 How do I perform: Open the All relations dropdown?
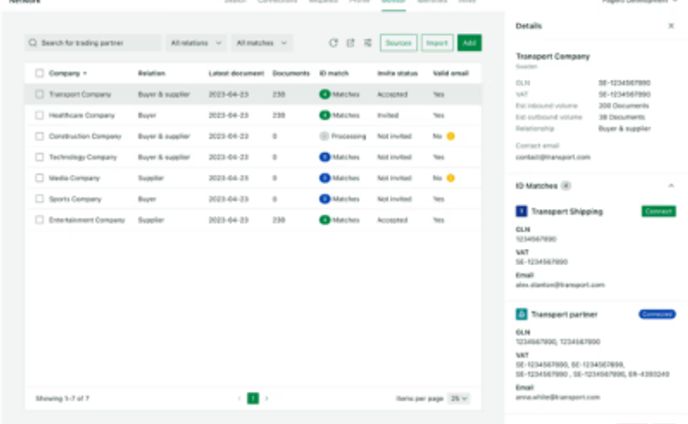pos(196,43)
